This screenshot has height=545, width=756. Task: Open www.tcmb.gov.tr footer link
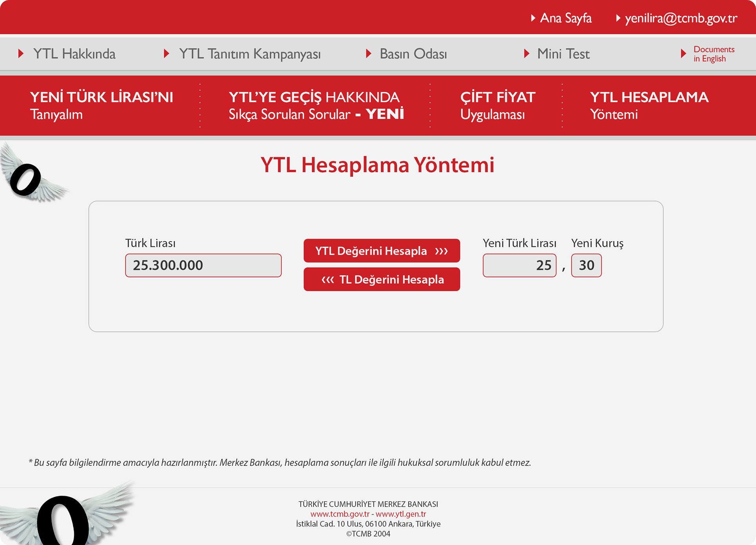(x=340, y=514)
